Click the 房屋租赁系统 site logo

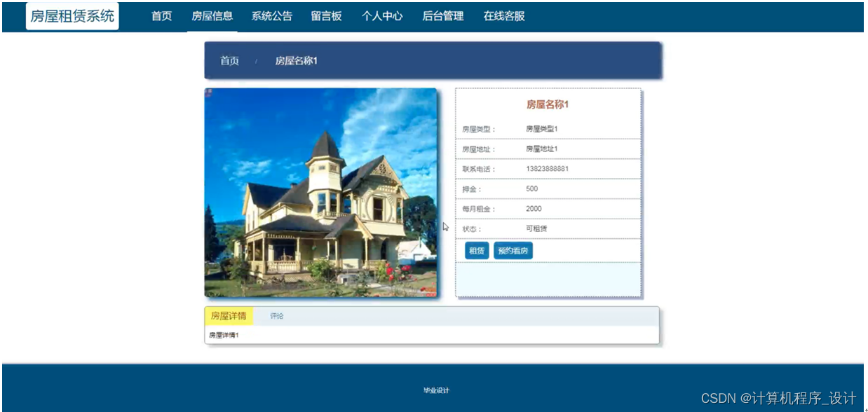click(72, 16)
